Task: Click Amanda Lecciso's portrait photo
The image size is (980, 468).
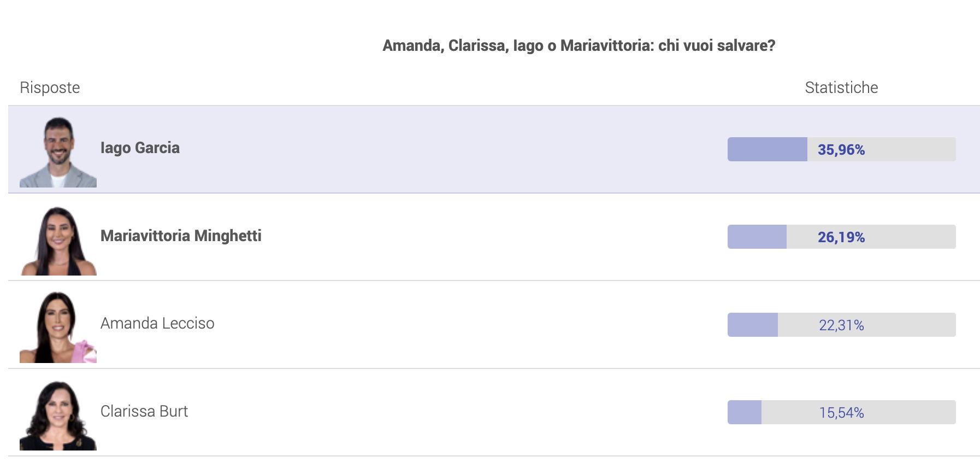Action: tap(58, 327)
